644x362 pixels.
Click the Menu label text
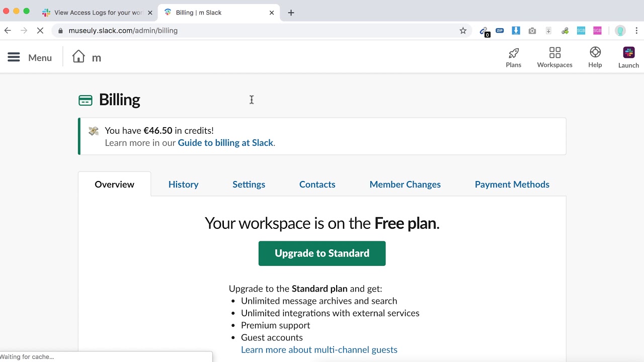tap(40, 58)
